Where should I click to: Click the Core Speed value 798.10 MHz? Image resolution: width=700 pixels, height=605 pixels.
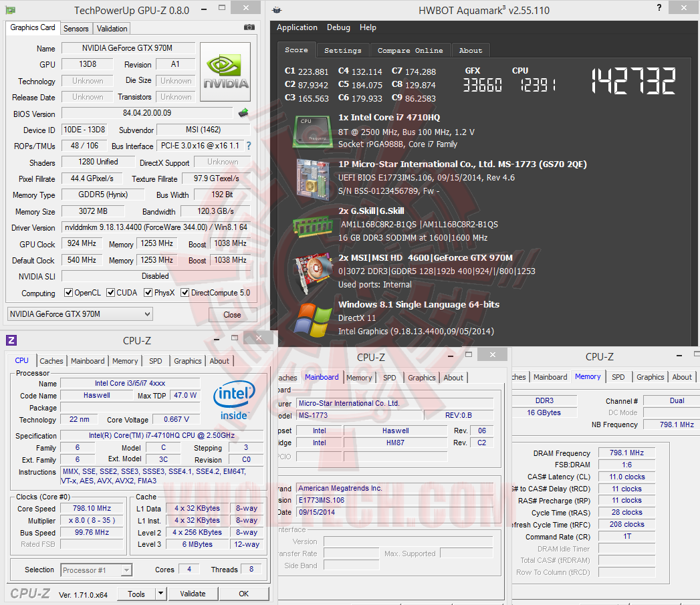click(x=92, y=508)
